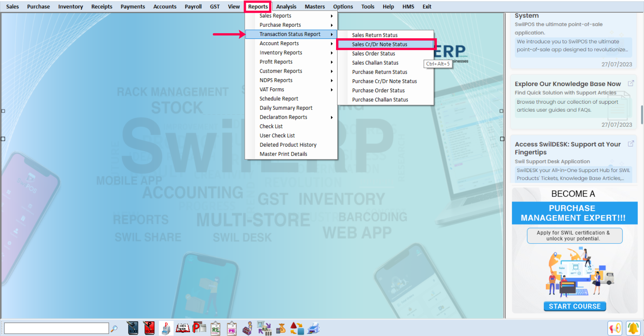Expand Customer Reports submenu

tap(291, 71)
